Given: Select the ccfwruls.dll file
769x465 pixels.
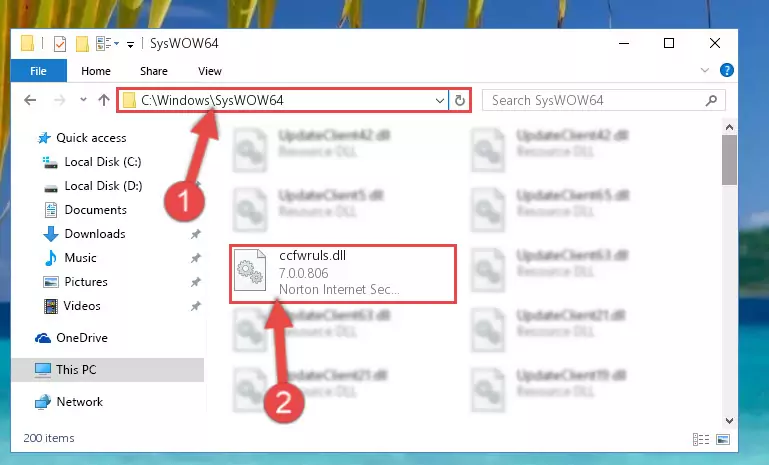Looking at the screenshot, I should point(343,274).
